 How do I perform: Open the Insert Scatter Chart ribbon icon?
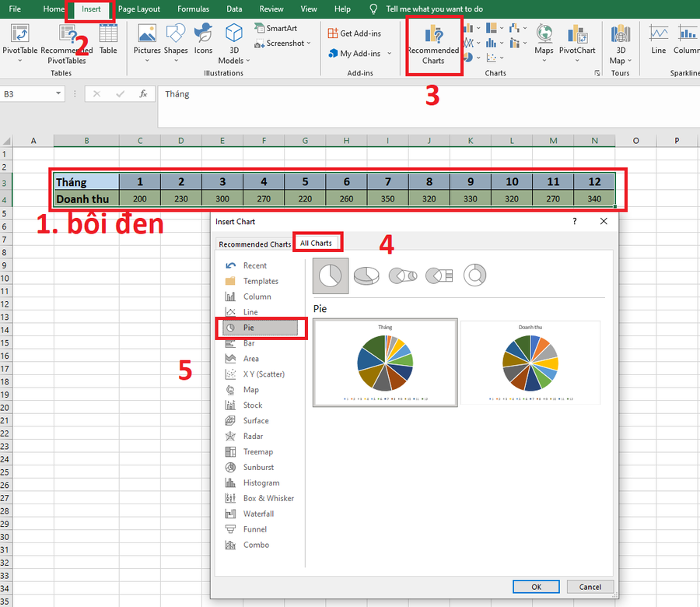[491, 58]
